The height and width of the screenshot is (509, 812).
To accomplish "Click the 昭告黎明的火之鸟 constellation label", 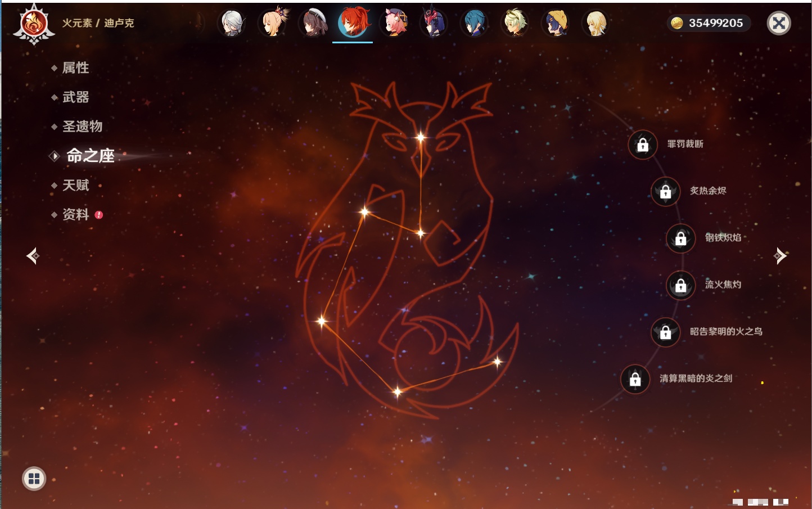I will click(726, 331).
